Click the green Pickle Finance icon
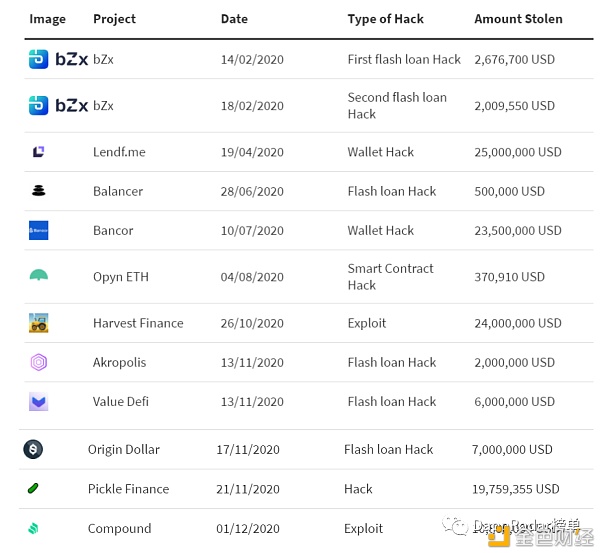 (33, 489)
